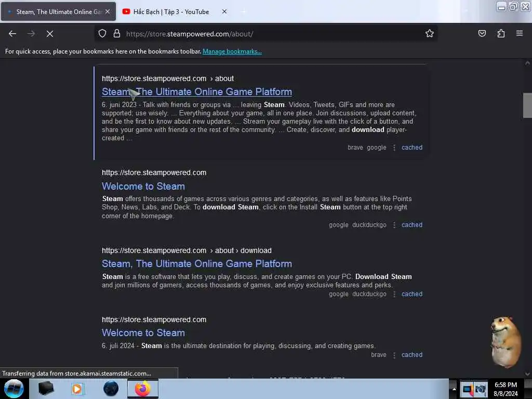Image resolution: width=532 pixels, height=399 pixels.
Task: Open the Save to Pocket icon
Action: point(482,34)
